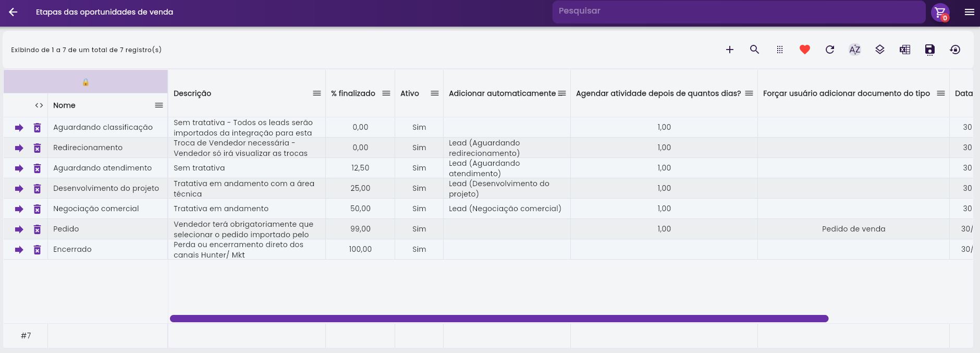Delete the Encerrado stage row

[x=37, y=250]
